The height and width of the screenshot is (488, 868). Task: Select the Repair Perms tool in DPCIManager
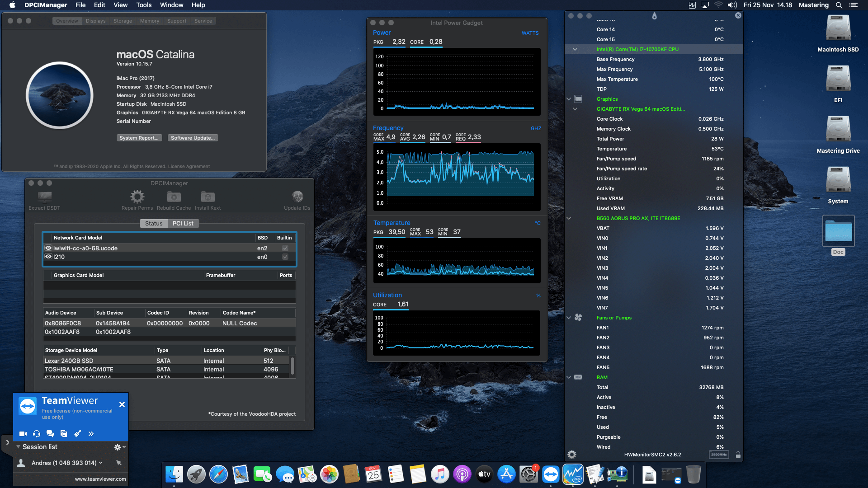click(137, 197)
